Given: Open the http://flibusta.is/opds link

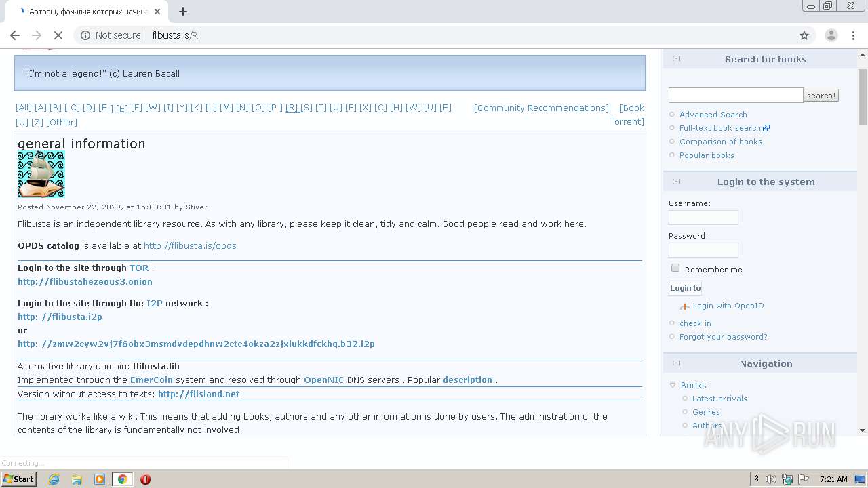Looking at the screenshot, I should 190,245.
